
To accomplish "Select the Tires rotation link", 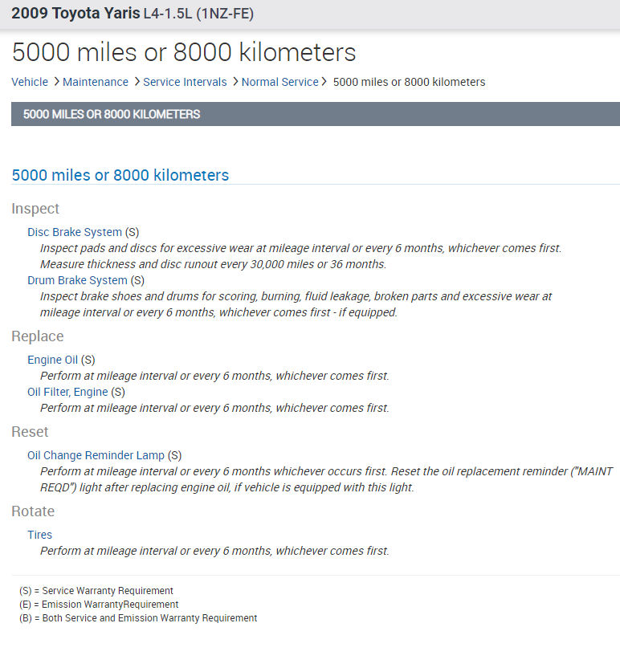I will tap(40, 535).
